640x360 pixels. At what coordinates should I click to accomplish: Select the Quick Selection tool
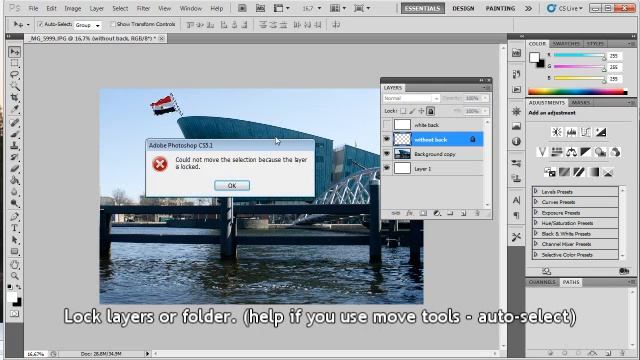(15, 86)
